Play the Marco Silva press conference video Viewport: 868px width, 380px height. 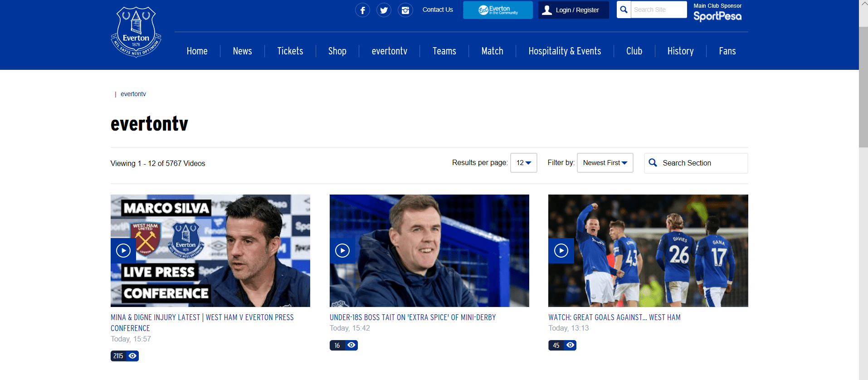coord(123,250)
